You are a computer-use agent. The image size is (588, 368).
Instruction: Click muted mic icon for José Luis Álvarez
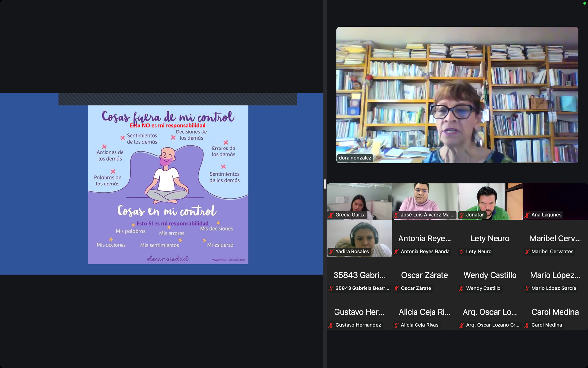[396, 215]
